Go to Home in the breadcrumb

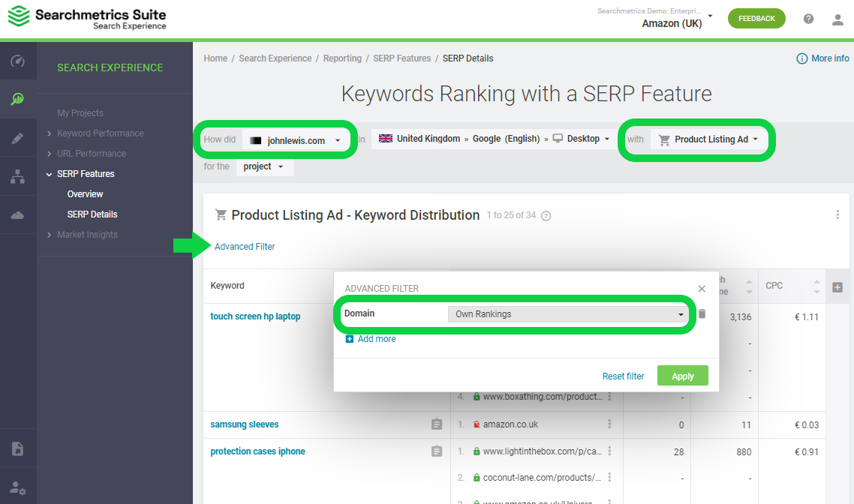tap(215, 58)
